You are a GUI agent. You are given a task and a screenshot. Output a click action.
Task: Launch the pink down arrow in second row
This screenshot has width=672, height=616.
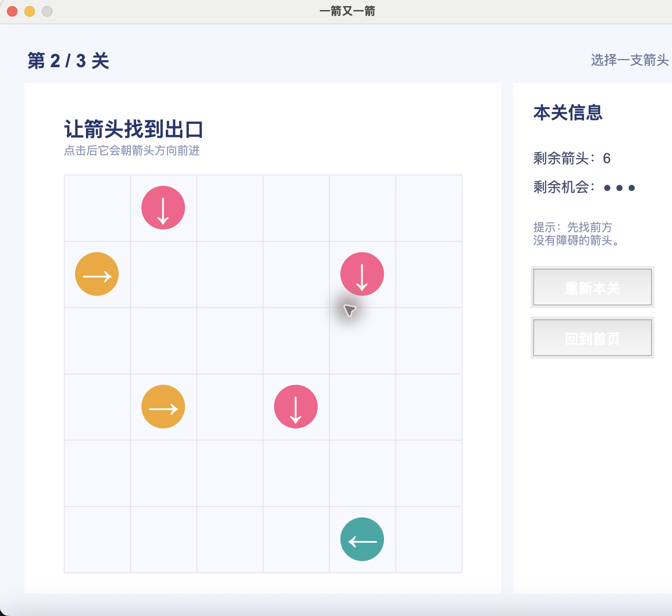(362, 274)
